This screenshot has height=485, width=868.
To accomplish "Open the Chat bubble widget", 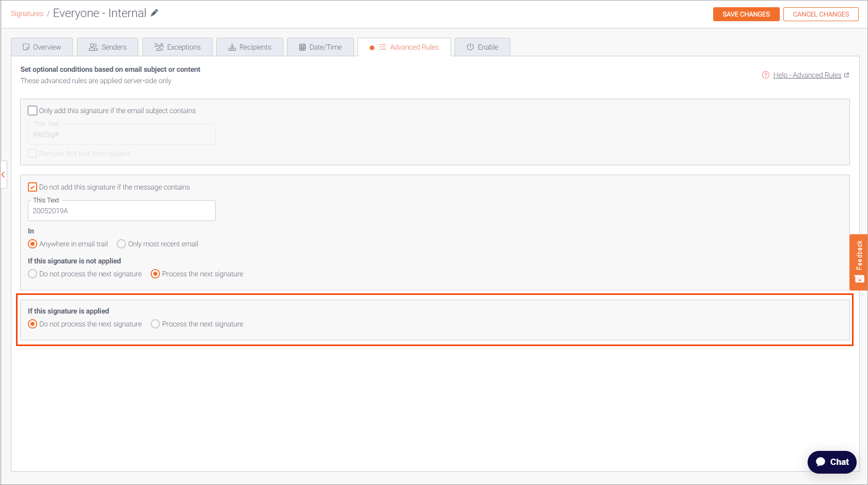I will 831,462.
